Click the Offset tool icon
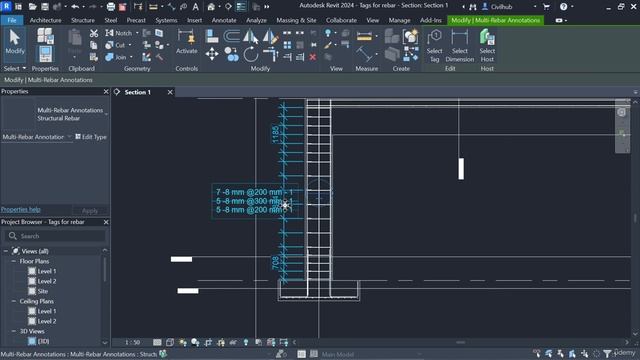This screenshot has width=640, height=360. [231, 36]
